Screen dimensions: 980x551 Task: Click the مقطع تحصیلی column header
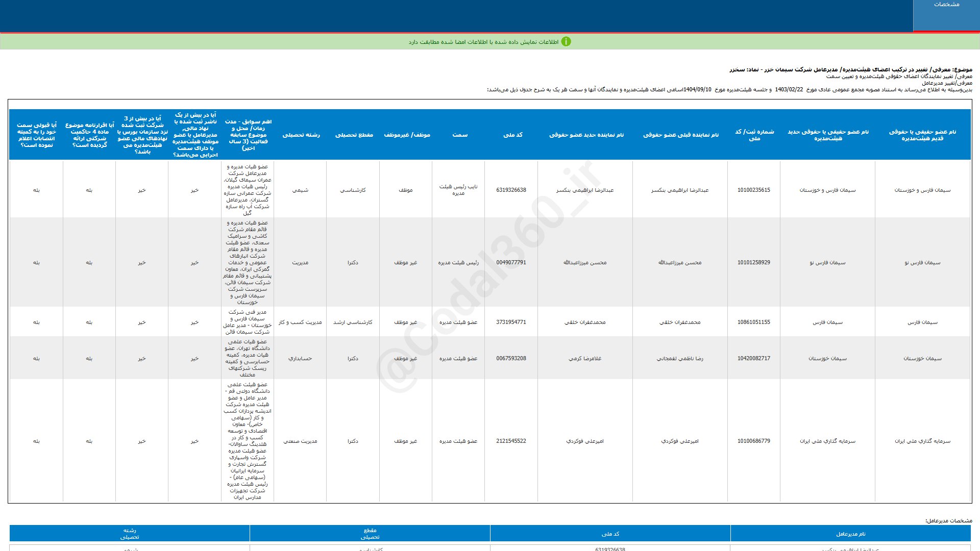[354, 135]
